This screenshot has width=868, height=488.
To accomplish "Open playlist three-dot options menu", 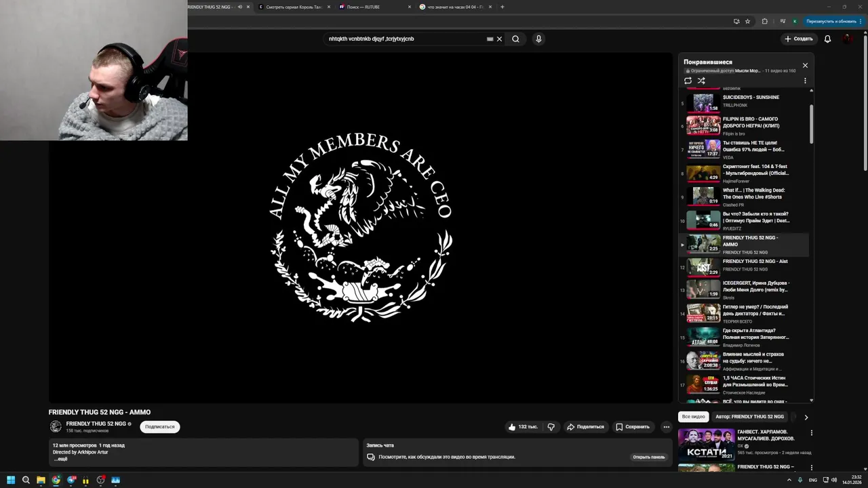I will click(805, 81).
